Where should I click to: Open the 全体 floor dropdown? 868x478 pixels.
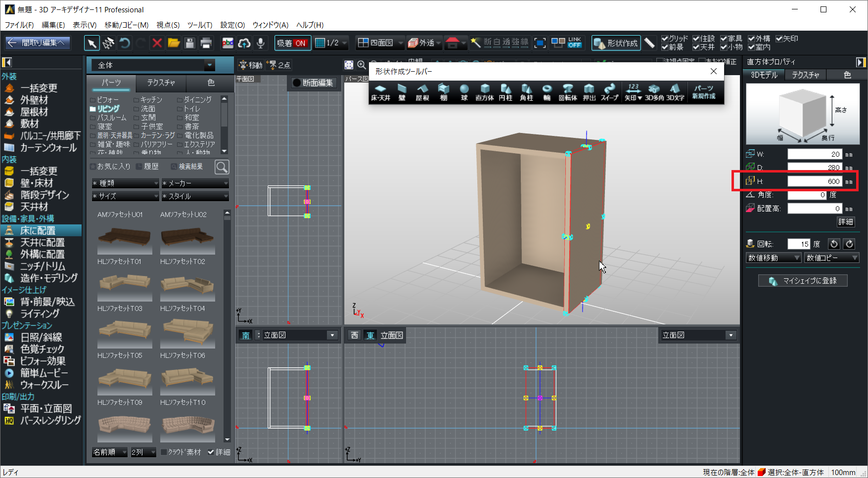[153, 65]
